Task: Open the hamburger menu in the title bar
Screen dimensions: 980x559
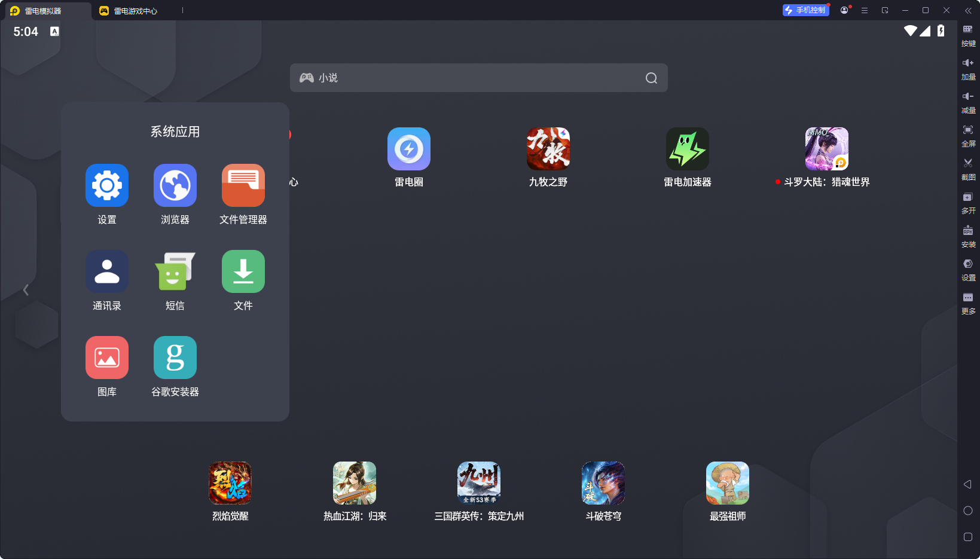Action: click(x=865, y=10)
